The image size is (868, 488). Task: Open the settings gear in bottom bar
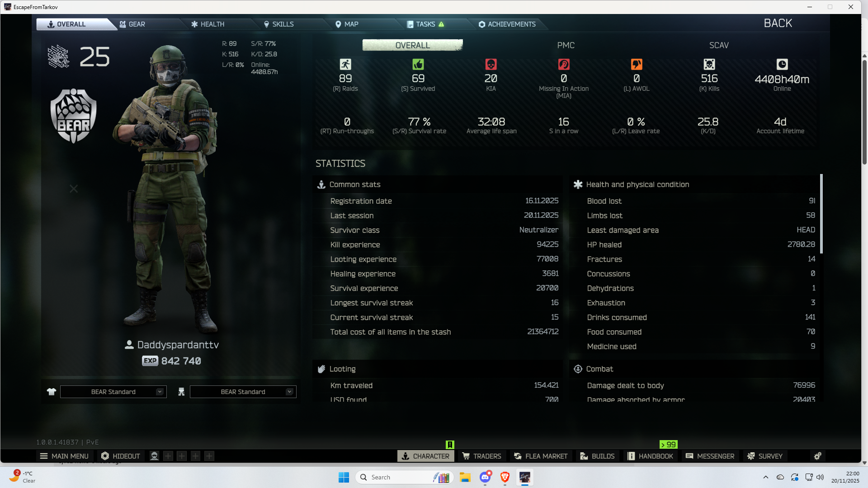817,456
